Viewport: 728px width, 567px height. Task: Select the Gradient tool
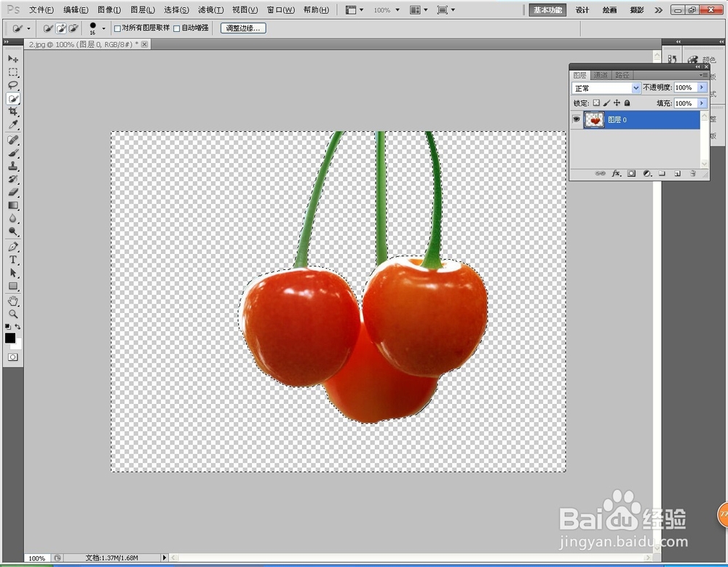pos(13,205)
